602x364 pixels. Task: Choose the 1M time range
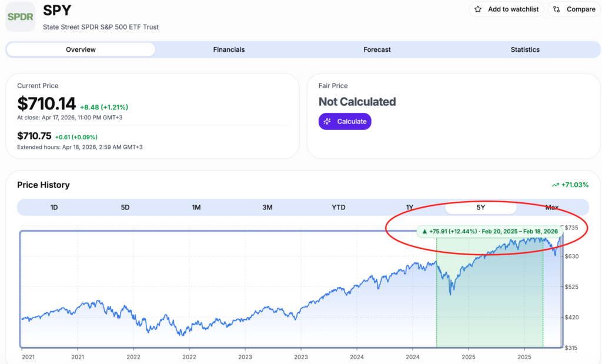coord(196,208)
